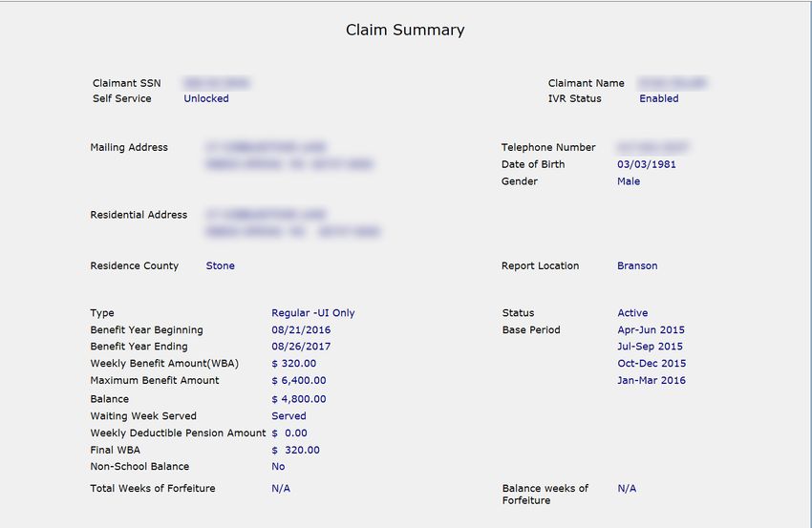Click the blurred Claimant SSN field

(216, 83)
